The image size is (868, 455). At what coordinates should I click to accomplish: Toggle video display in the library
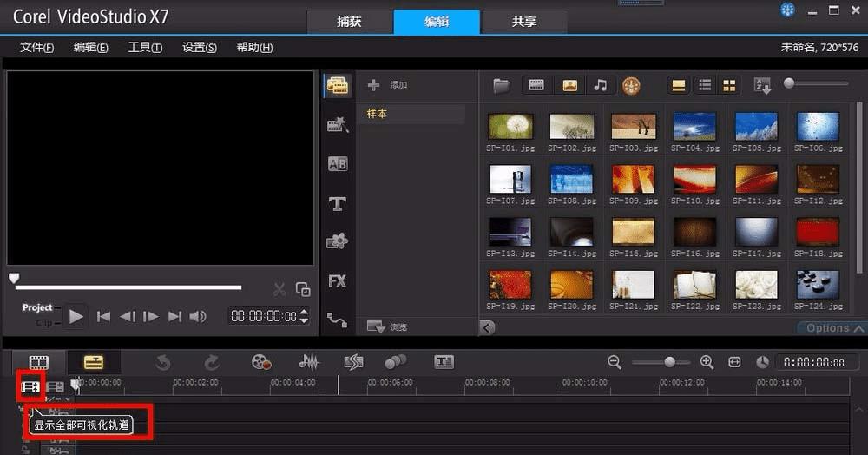536,85
